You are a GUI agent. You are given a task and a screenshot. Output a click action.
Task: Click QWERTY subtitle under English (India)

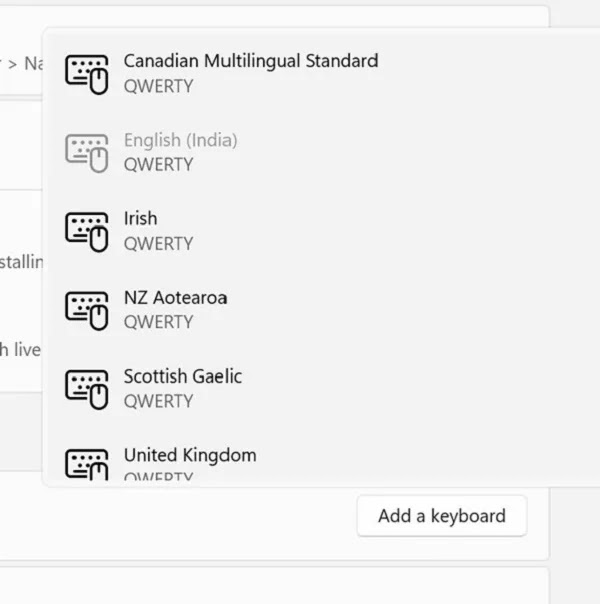pyautogui.click(x=158, y=165)
